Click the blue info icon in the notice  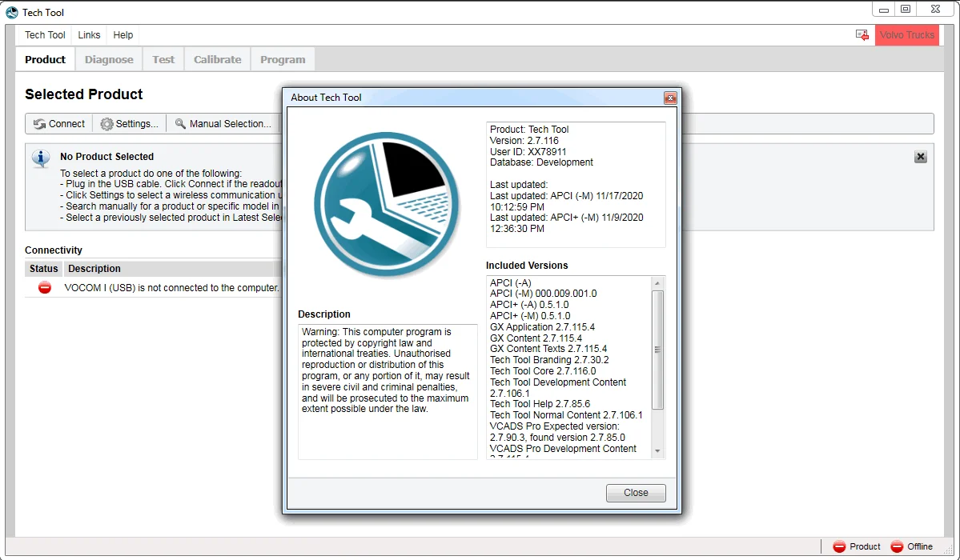41,159
